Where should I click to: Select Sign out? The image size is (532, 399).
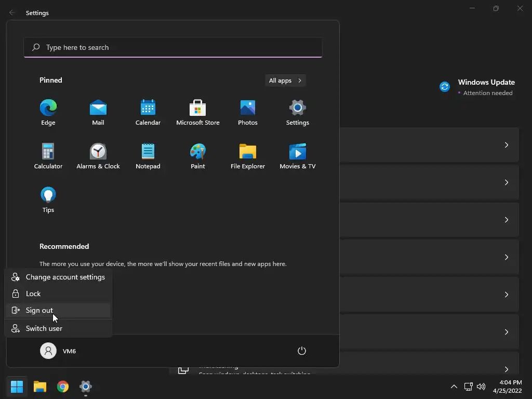[x=58, y=311]
